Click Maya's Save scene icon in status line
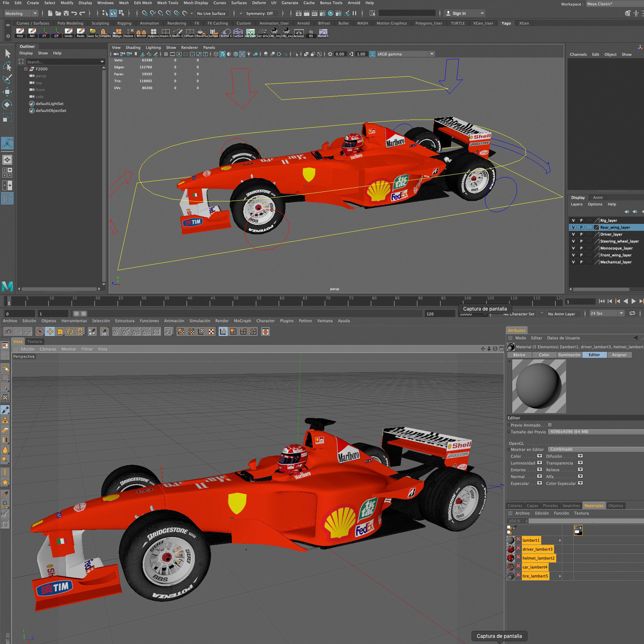 point(66,13)
